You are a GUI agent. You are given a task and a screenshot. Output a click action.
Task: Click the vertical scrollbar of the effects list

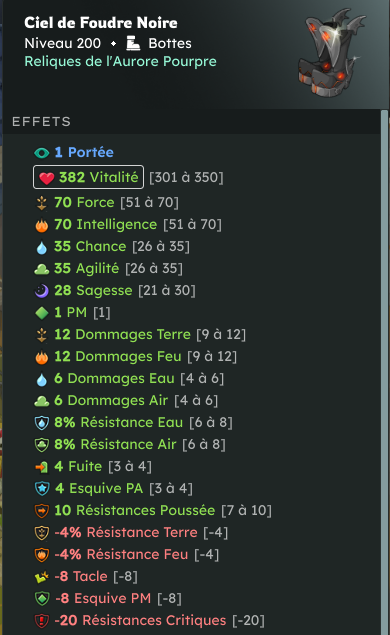click(x=384, y=372)
